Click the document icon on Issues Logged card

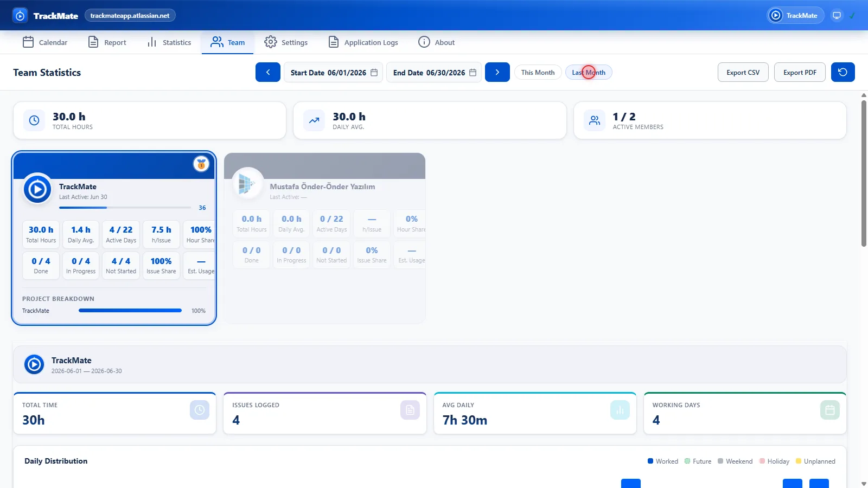click(410, 410)
